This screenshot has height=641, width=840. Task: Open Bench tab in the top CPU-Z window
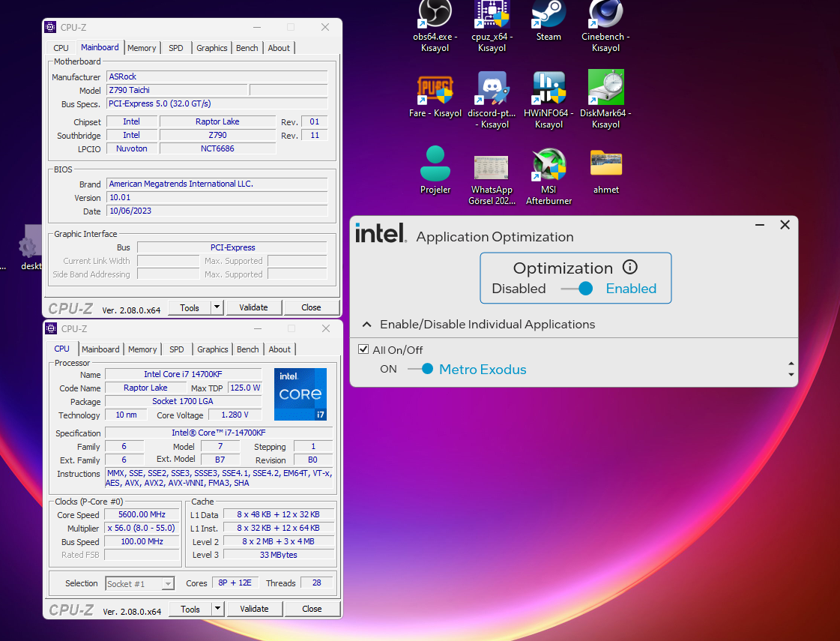[x=247, y=48]
